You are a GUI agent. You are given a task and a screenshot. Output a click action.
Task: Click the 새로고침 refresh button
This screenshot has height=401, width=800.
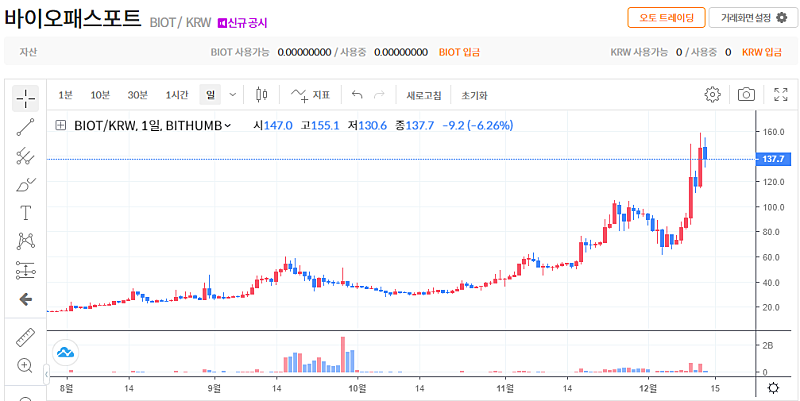point(423,95)
